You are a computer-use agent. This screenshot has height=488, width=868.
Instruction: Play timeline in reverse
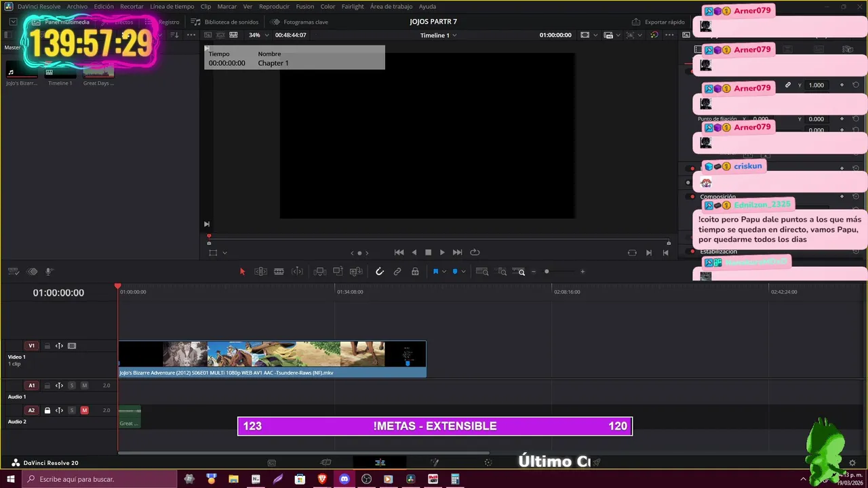[x=414, y=252]
